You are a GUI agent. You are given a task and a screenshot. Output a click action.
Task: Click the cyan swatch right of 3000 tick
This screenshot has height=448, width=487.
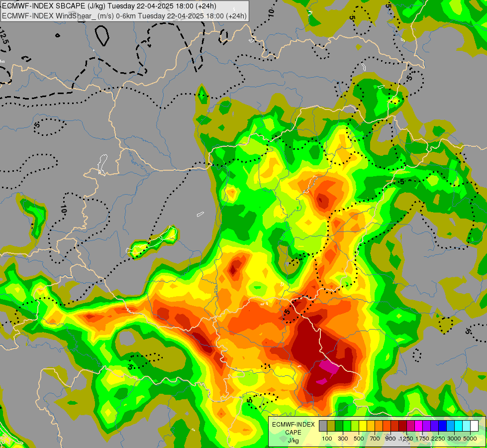(x=459, y=426)
